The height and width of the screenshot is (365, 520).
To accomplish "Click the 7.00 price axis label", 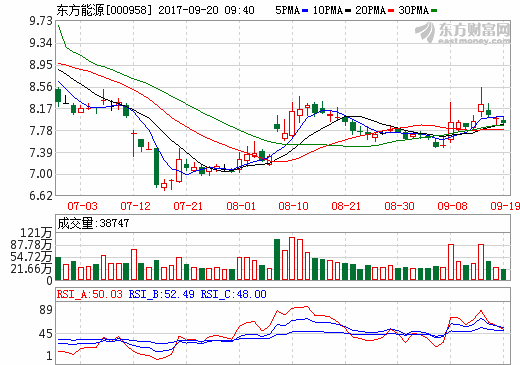I will (41, 174).
